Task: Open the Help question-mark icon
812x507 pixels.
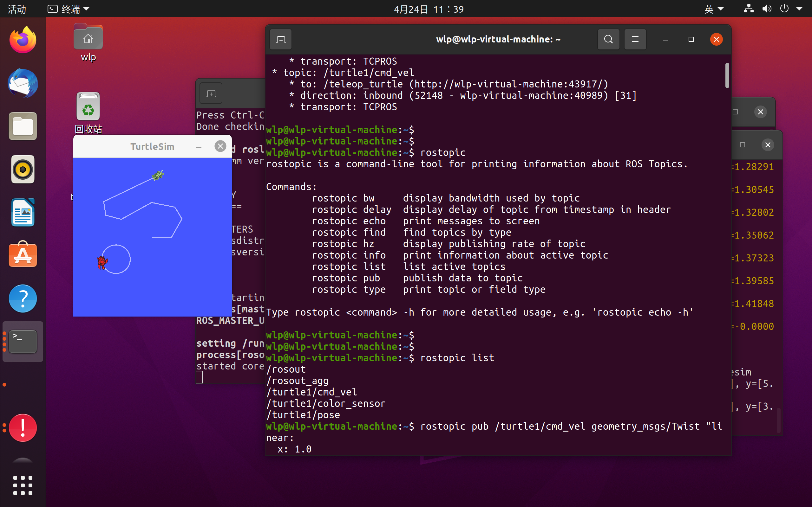Action: click(23, 298)
